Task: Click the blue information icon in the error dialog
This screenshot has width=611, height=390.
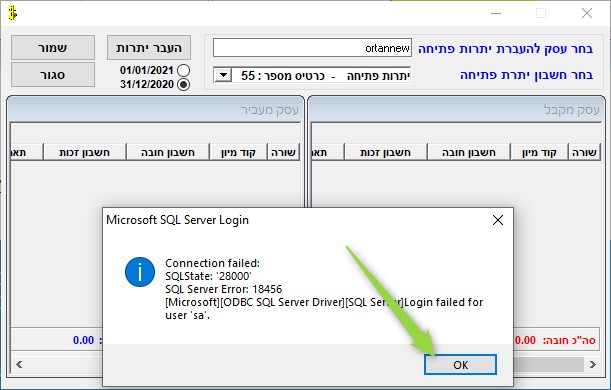Action: coord(140,272)
